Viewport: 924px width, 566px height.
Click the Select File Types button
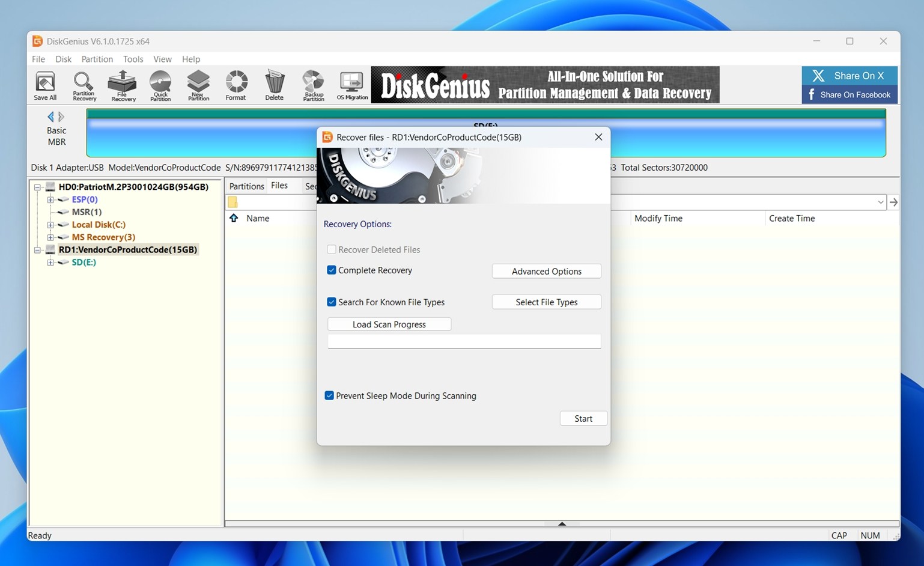pos(546,302)
